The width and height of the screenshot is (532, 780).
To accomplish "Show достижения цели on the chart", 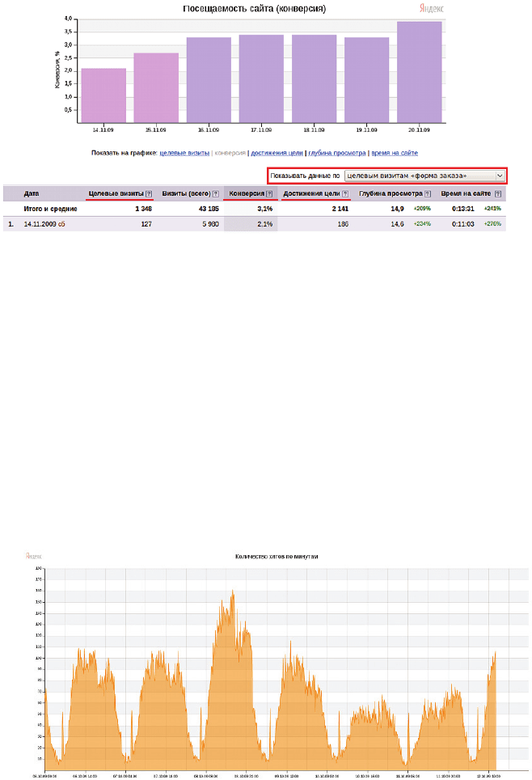I will click(x=277, y=153).
